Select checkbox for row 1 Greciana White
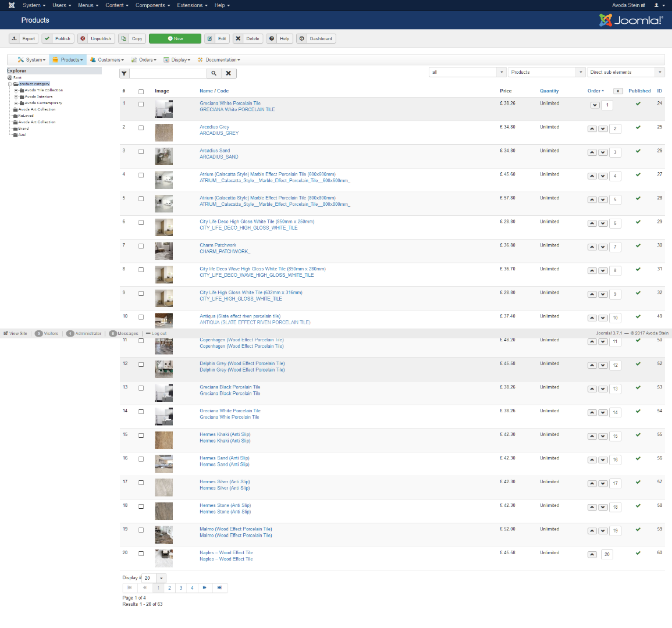Viewport: 672px width, 628px height. click(141, 104)
